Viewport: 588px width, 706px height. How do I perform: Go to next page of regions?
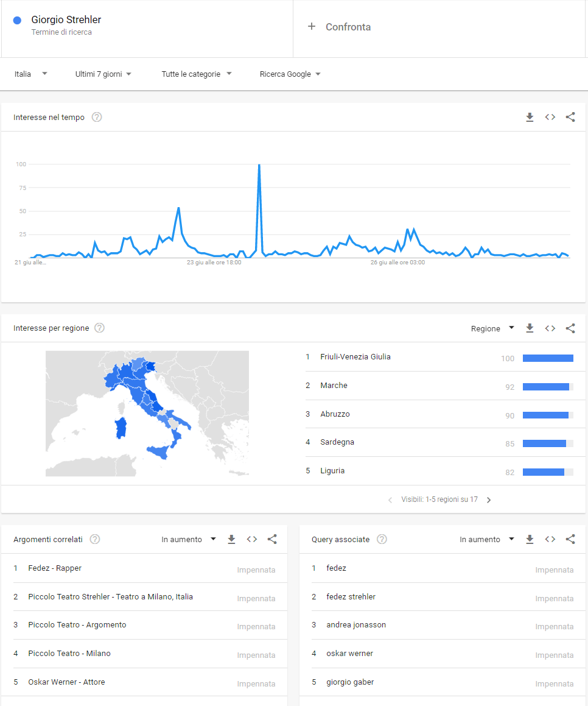pos(489,500)
